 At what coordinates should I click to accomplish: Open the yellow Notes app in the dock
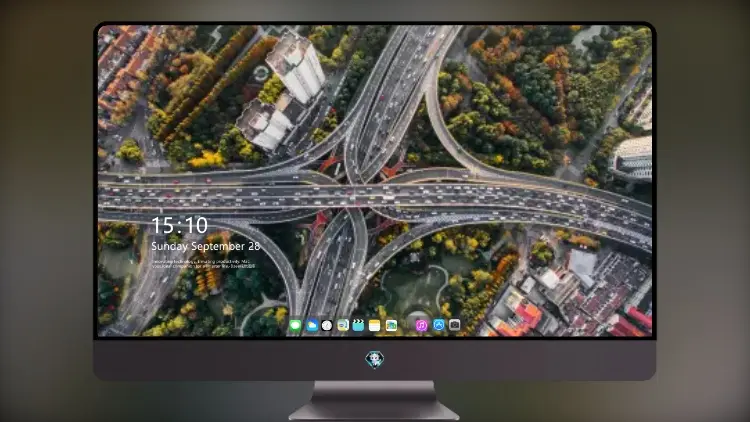(375, 325)
